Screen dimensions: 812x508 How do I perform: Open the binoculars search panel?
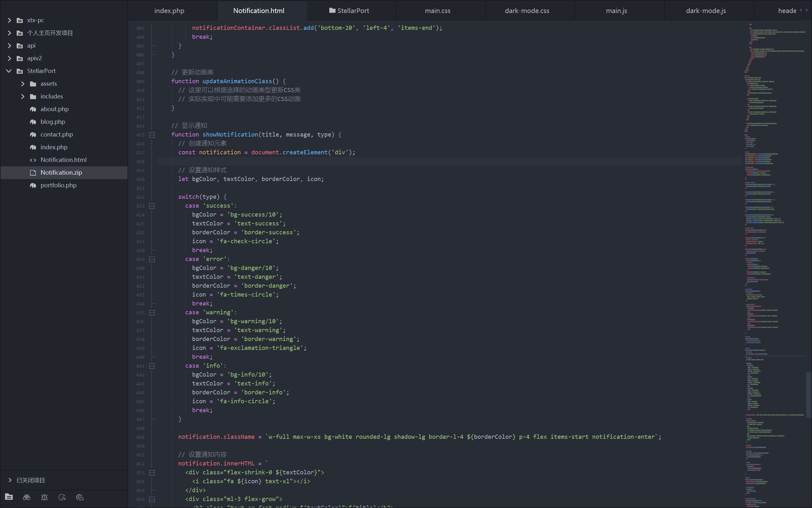(x=27, y=497)
